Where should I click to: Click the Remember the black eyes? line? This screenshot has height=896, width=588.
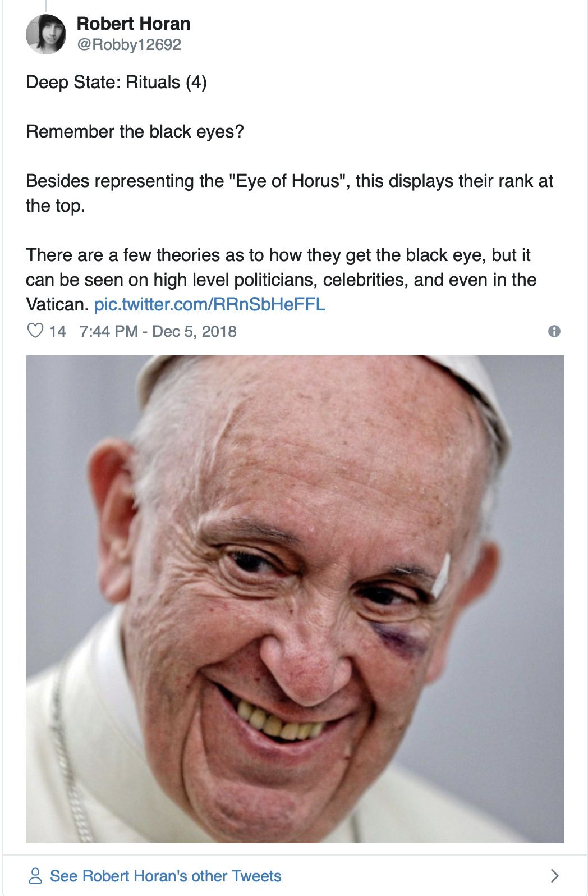click(x=135, y=132)
